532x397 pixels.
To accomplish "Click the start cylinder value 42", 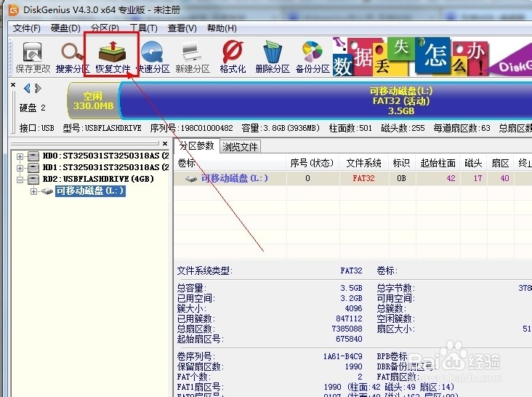I will coord(451,178).
